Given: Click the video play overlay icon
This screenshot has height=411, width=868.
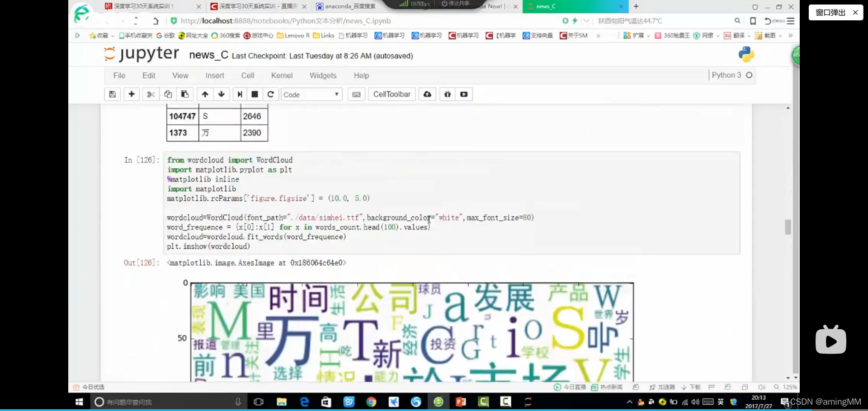Looking at the screenshot, I should tap(831, 340).
